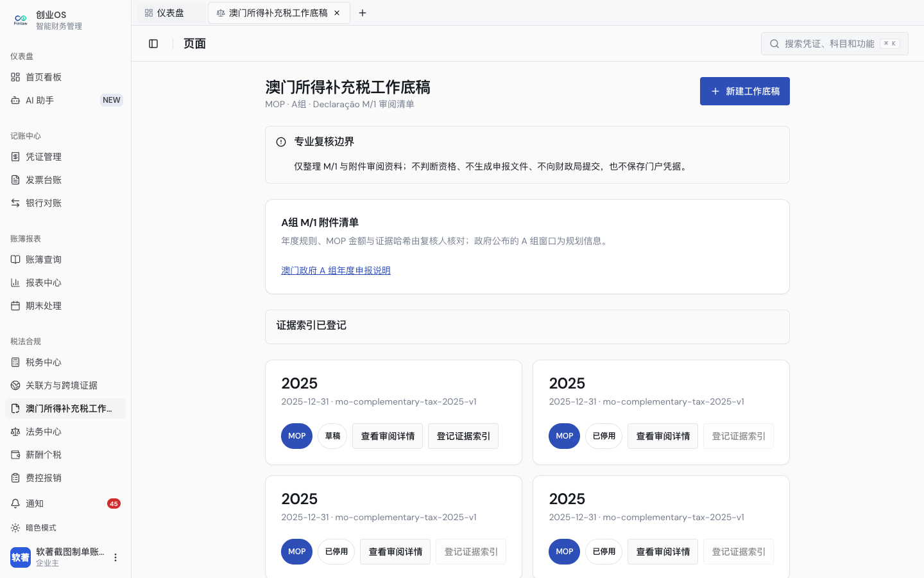The image size is (924, 578).
Task: Click the 澳门所得补充税工作底稿 file icon in sidebar
Action: tap(15, 408)
